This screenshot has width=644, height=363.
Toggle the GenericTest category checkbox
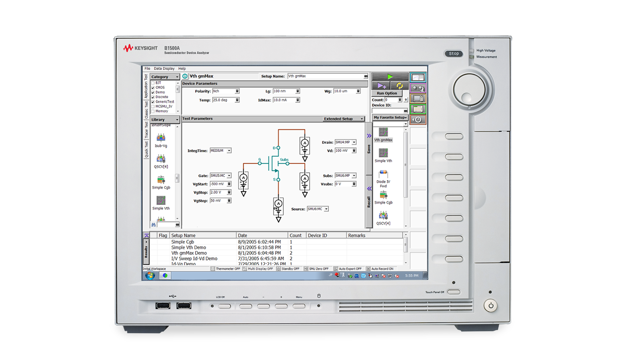153,102
